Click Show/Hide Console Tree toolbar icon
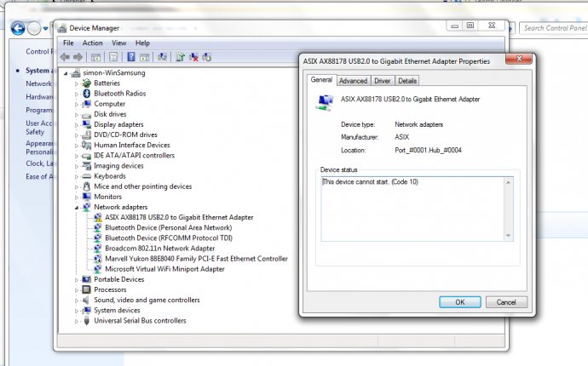 point(95,57)
